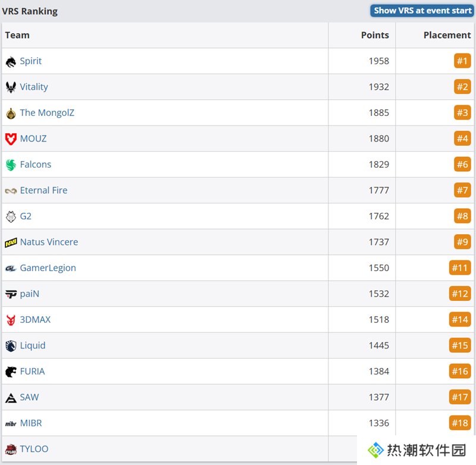
Task: Click the FURIA panther logo icon
Action: point(11,372)
